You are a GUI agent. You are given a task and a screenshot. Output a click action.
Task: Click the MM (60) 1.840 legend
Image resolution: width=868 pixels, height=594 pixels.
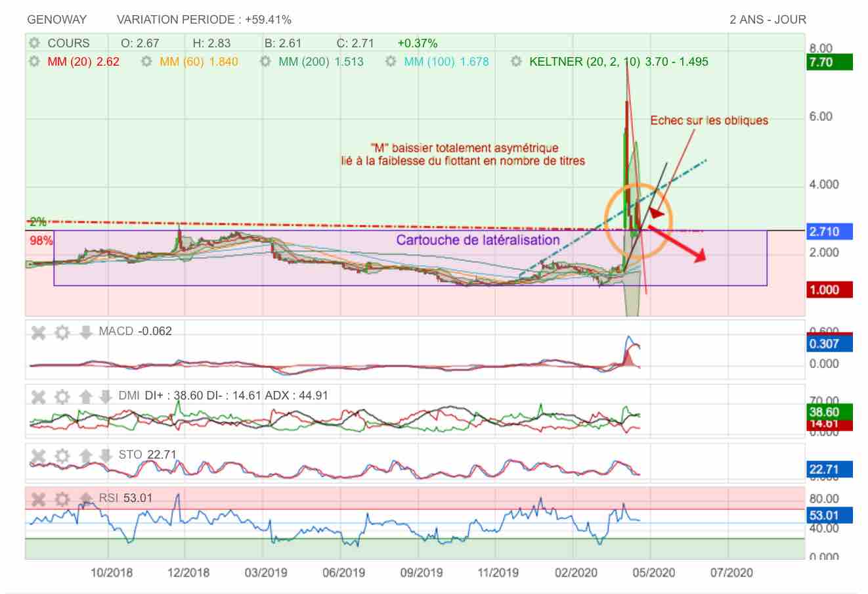point(199,62)
